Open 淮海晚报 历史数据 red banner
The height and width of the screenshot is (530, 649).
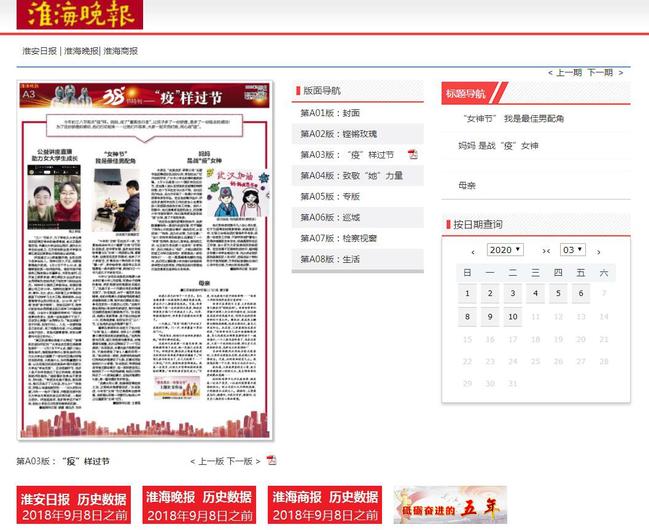click(x=198, y=505)
